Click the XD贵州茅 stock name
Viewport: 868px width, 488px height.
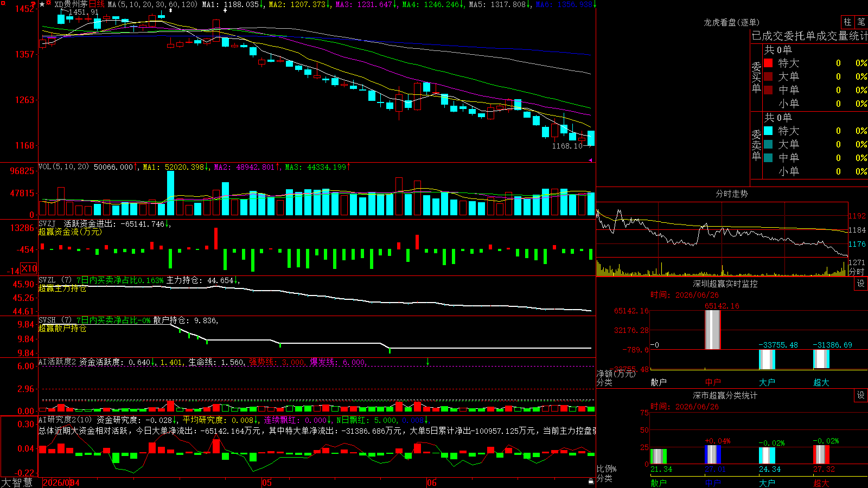click(x=71, y=4)
